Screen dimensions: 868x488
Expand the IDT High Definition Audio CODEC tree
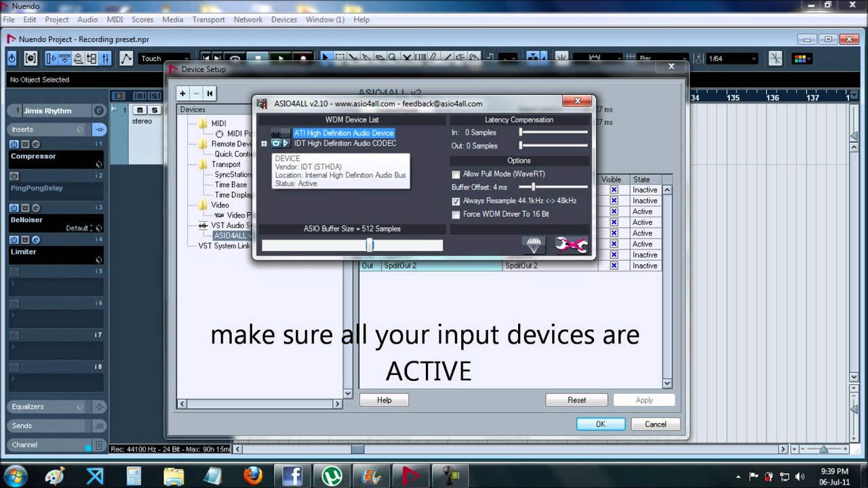[x=264, y=144]
